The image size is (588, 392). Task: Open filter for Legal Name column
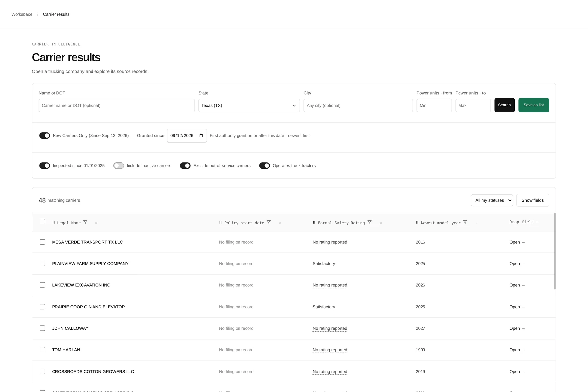point(85,222)
